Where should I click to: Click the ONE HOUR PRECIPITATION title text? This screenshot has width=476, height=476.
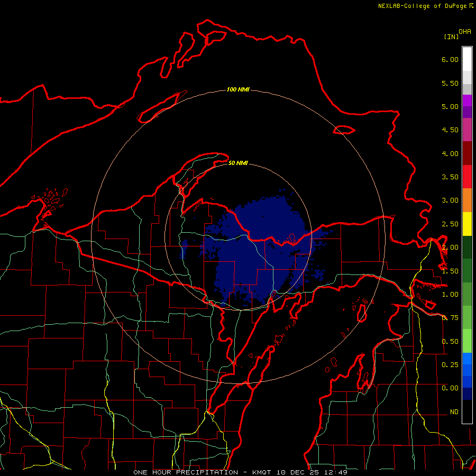coord(186,472)
